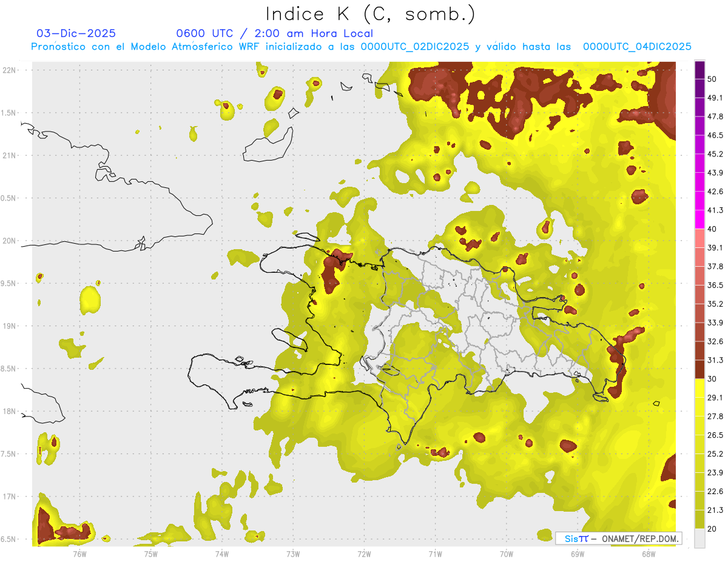The width and height of the screenshot is (728, 562).
Task: Click the legend value '39.1'
Action: [x=715, y=247]
